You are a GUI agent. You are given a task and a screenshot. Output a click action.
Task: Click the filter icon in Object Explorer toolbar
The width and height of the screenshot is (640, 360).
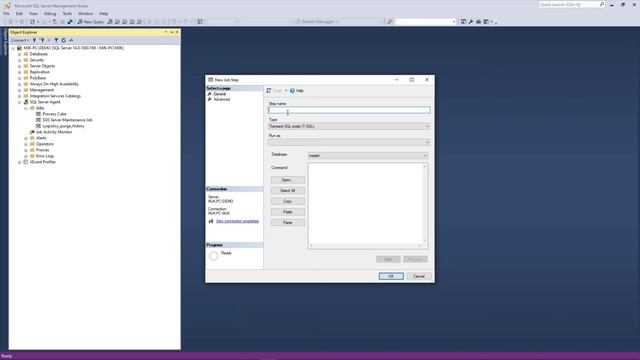coord(56,40)
